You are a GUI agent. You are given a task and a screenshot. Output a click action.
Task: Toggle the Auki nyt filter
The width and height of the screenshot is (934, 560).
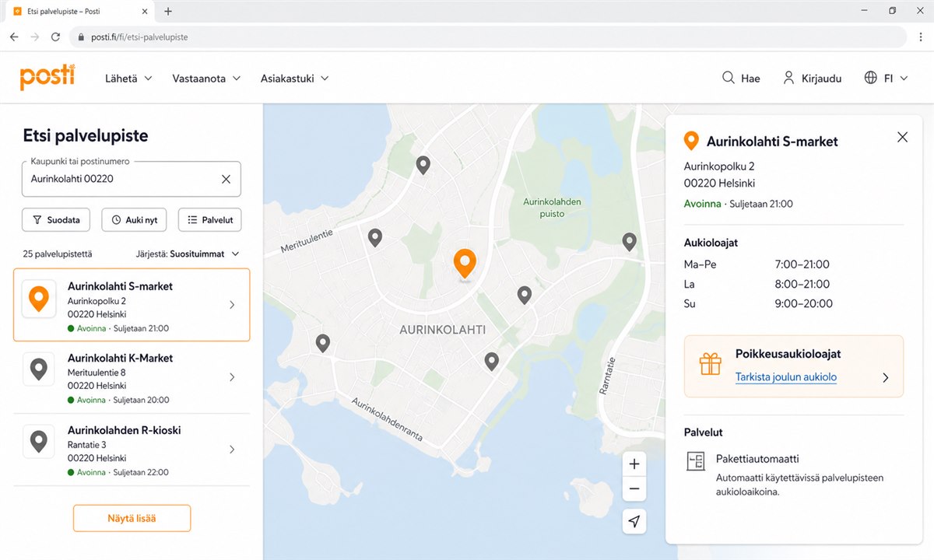134,220
